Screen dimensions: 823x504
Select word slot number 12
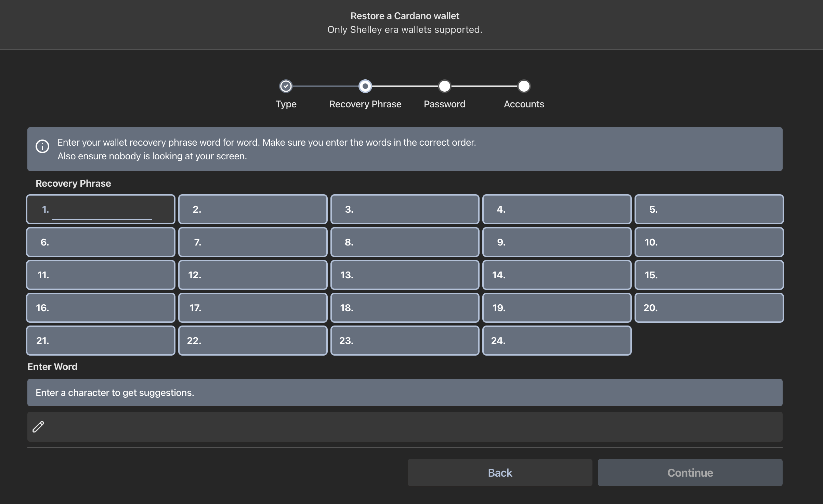pos(253,275)
